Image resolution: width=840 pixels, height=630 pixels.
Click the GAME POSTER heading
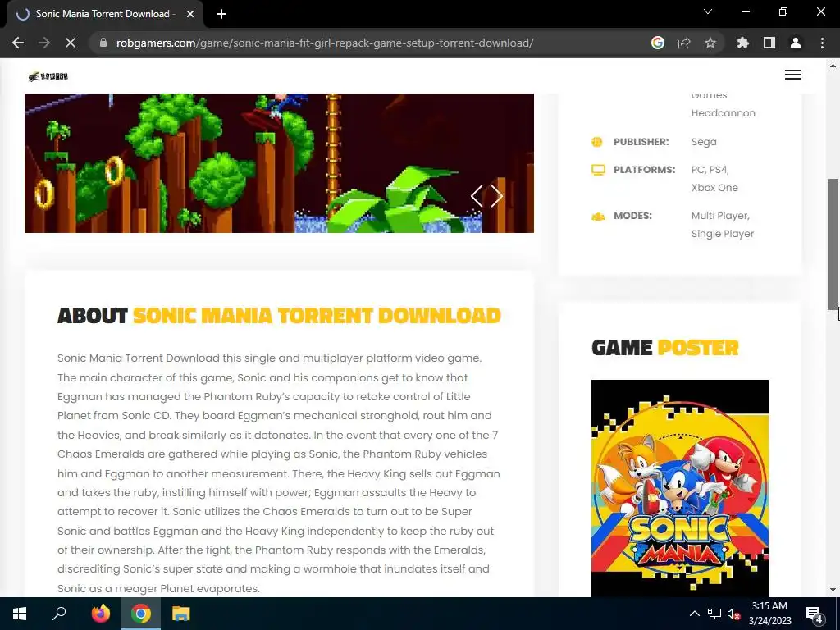[664, 348]
